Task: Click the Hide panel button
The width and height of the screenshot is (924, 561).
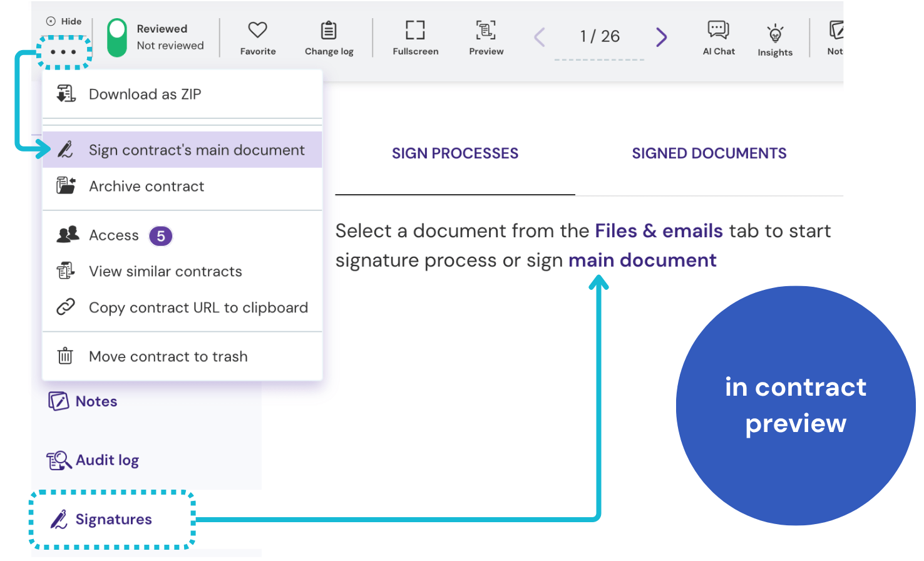Action: (x=64, y=21)
